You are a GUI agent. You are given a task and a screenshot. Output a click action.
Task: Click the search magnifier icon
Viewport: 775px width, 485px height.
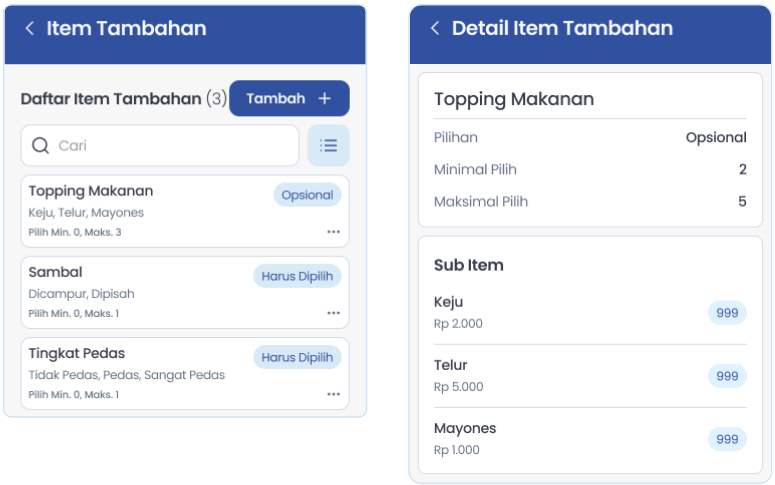pyautogui.click(x=40, y=145)
